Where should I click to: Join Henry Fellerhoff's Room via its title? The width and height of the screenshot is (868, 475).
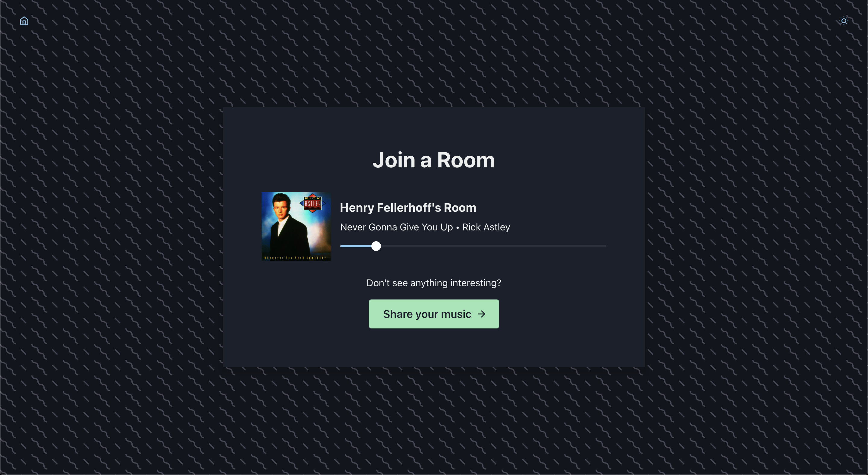click(x=408, y=207)
